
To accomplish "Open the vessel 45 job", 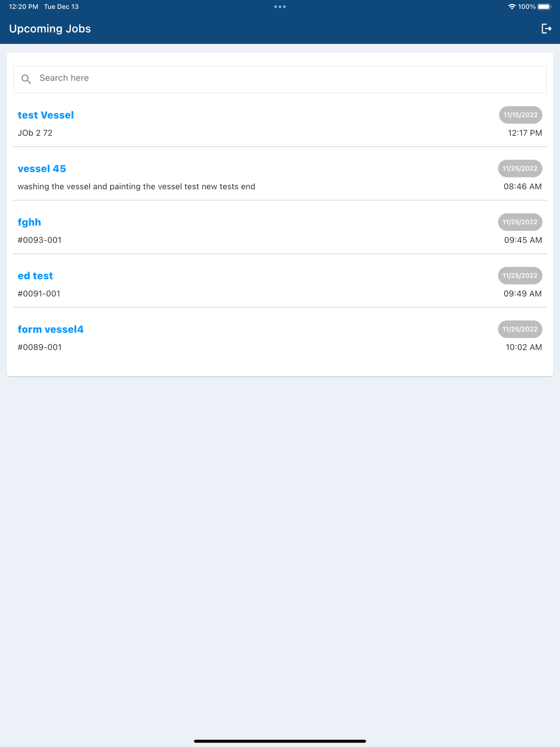I will click(280, 176).
